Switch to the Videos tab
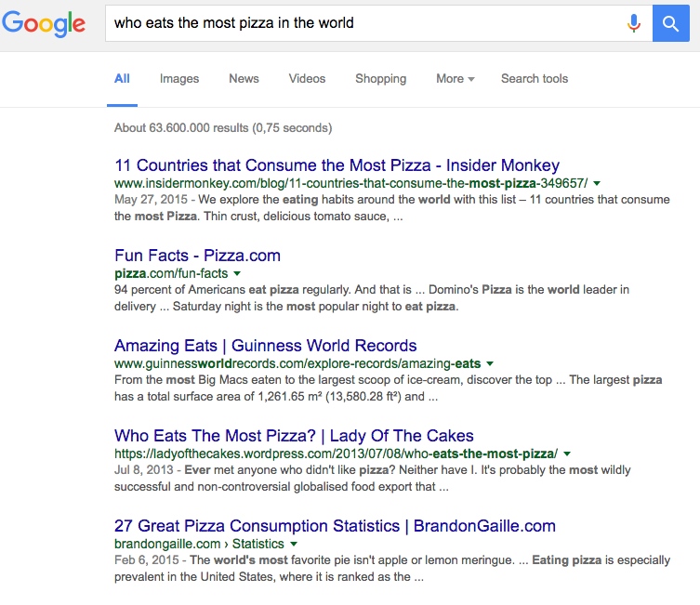 (307, 78)
